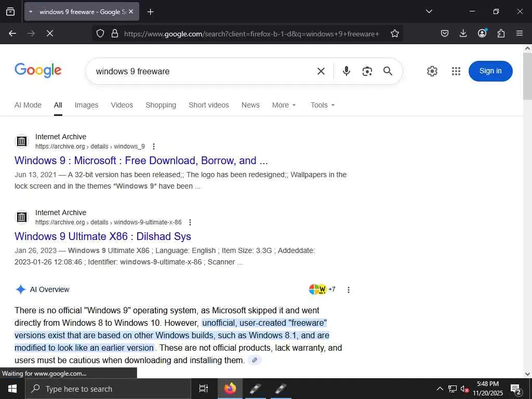
Task: Clear the search query with X
Action: 321,71
